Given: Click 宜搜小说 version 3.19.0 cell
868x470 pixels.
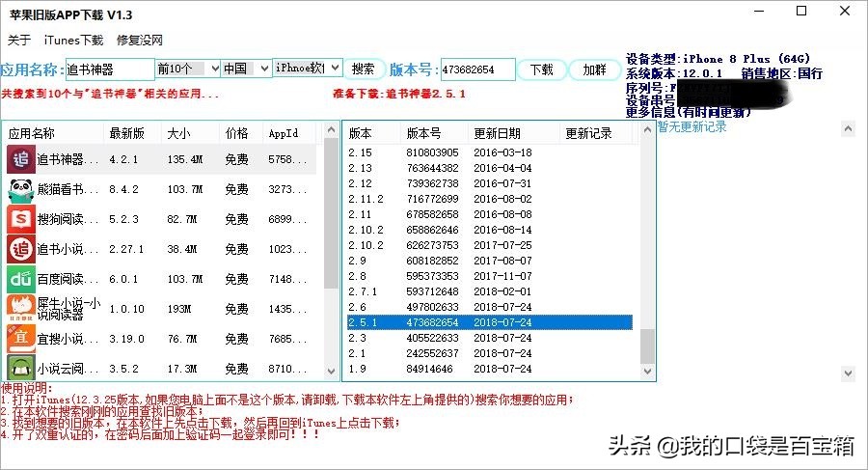Looking at the screenshot, I should pyautogui.click(x=126, y=339).
